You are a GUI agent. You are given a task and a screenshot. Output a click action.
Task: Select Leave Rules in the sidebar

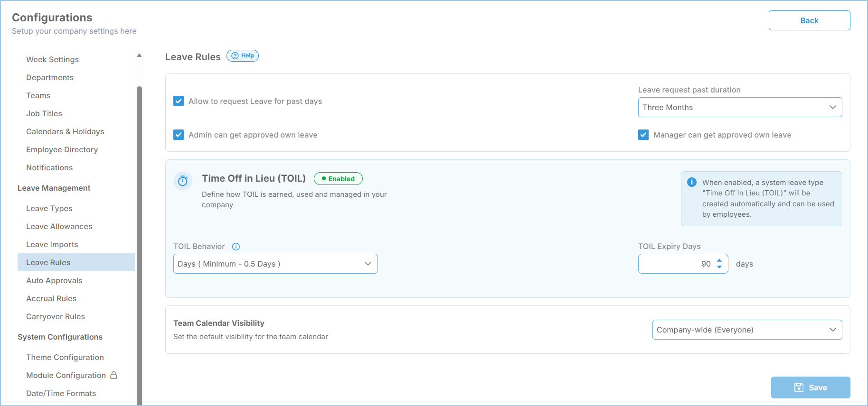pyautogui.click(x=76, y=262)
